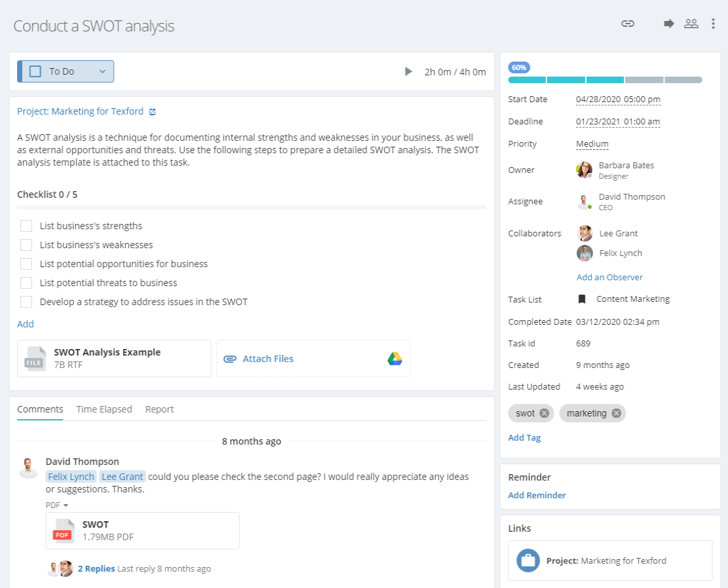This screenshot has width=728, height=588.
Task: Click the 2h 0m / 4h 0m time tracker
Action: (x=455, y=72)
